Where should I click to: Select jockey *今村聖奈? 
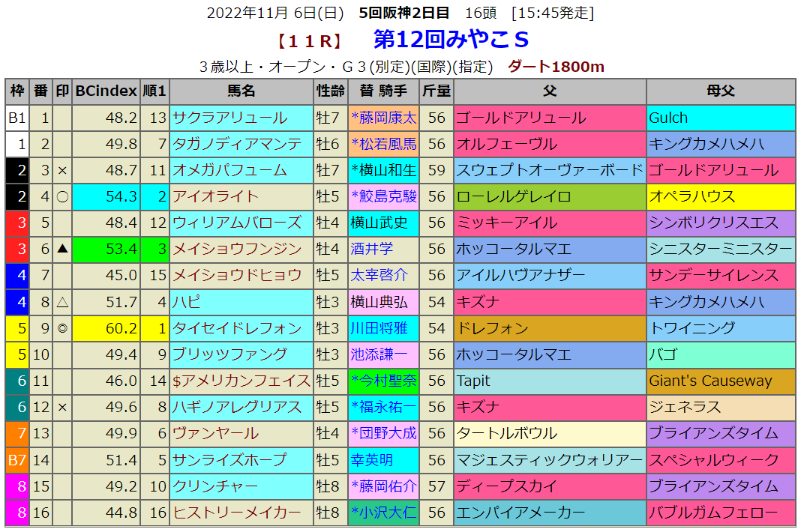(383, 381)
